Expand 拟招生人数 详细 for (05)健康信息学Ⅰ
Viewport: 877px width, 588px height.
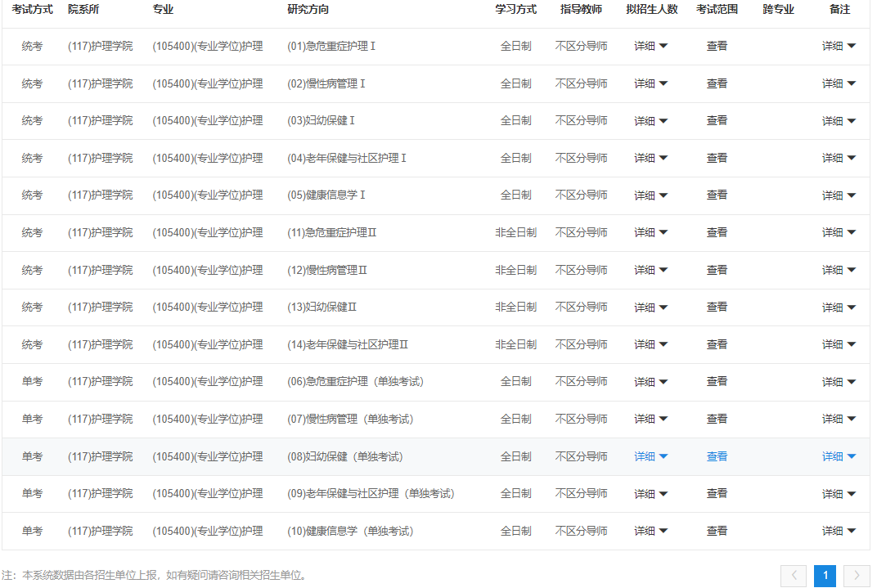coord(650,195)
